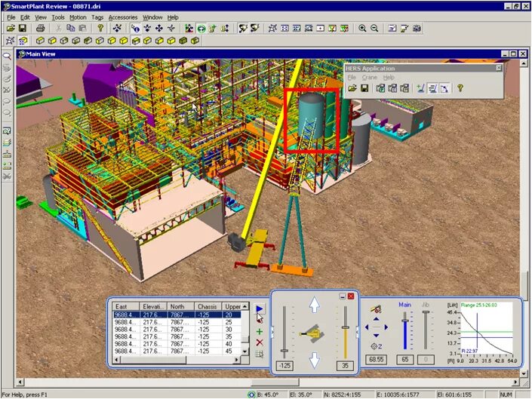532x399 pixels.
Task: Click the blue play button beside lift table
Action: point(260,308)
